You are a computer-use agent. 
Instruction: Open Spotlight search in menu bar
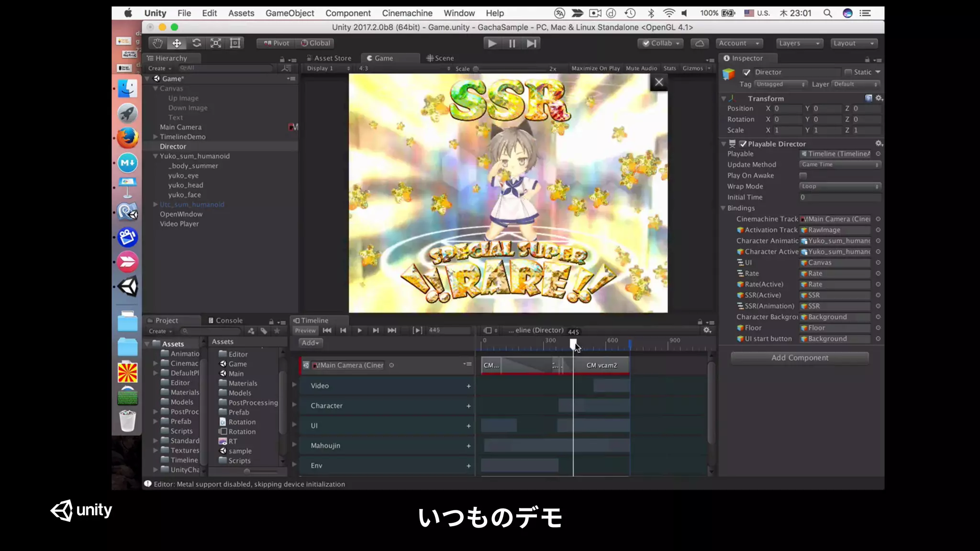[x=827, y=13]
